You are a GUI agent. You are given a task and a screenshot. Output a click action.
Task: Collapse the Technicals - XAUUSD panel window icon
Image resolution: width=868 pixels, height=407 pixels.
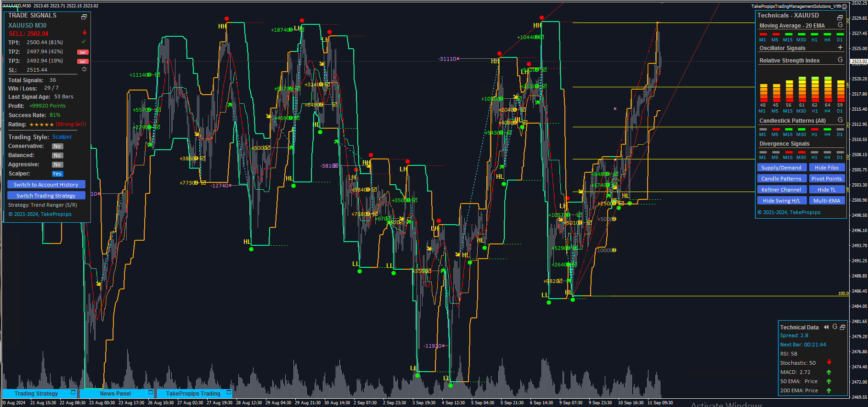(840, 17)
